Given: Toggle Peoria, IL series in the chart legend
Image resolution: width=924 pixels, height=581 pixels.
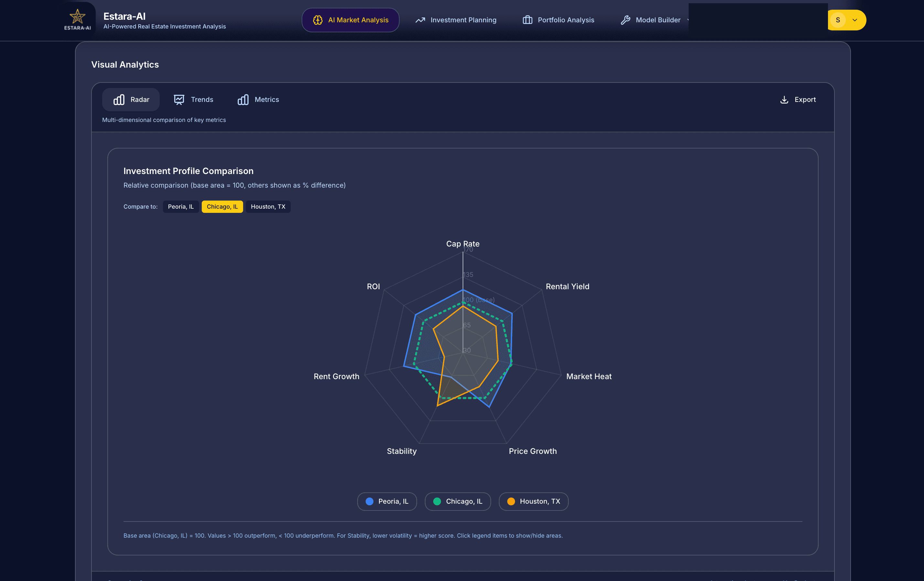Looking at the screenshot, I should pos(387,501).
